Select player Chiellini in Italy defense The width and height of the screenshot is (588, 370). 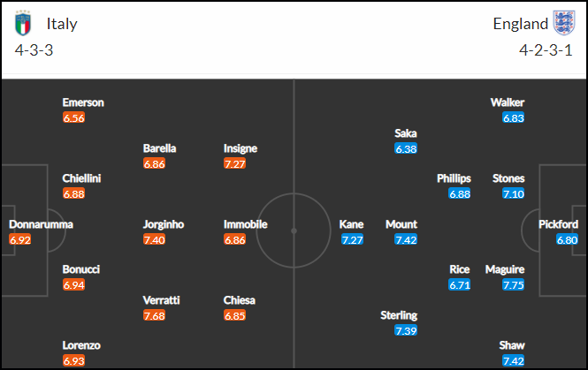click(81, 178)
